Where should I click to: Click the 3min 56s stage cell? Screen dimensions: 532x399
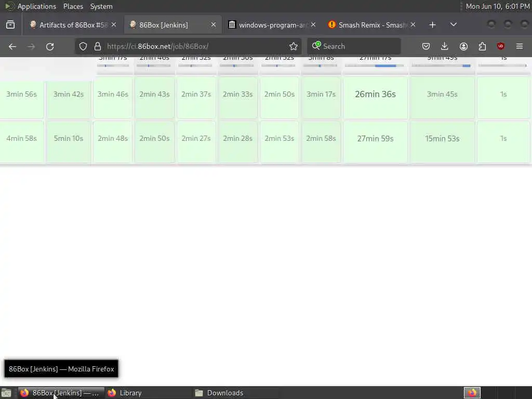[22, 98]
